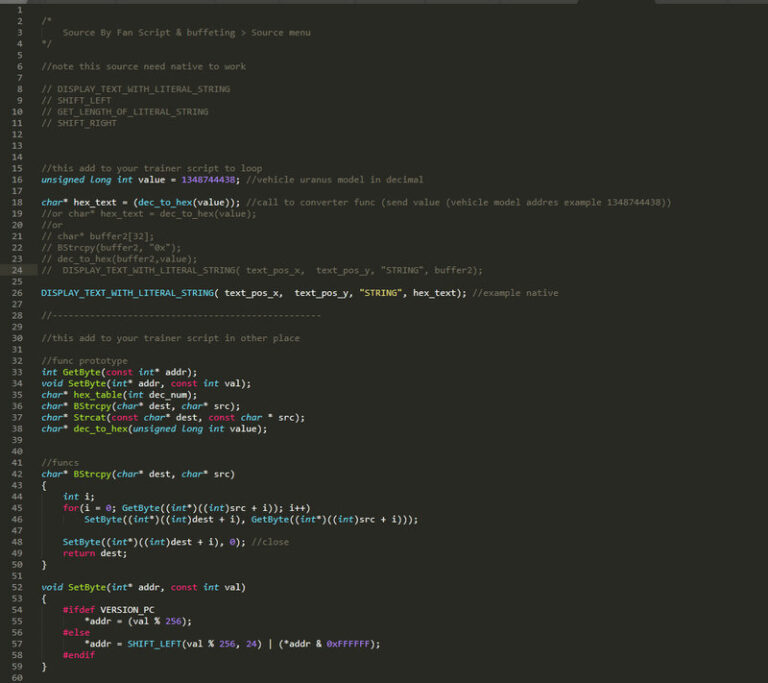Click the dashed separator comment line
The height and width of the screenshot is (683, 768).
click(181, 315)
